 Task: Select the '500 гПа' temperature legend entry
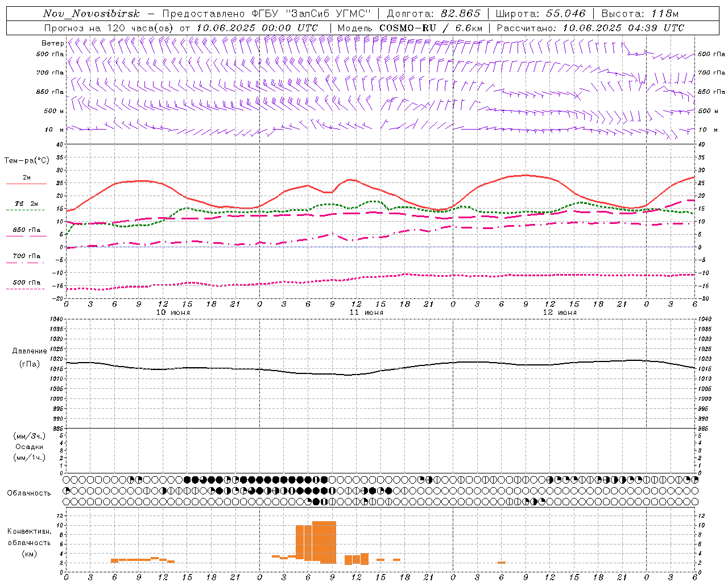coord(27,282)
